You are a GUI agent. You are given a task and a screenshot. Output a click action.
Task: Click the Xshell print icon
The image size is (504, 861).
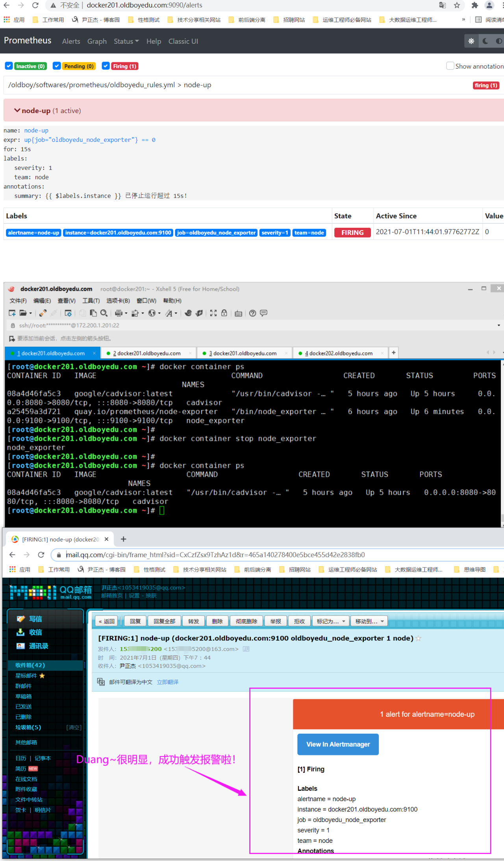pyautogui.click(x=119, y=313)
